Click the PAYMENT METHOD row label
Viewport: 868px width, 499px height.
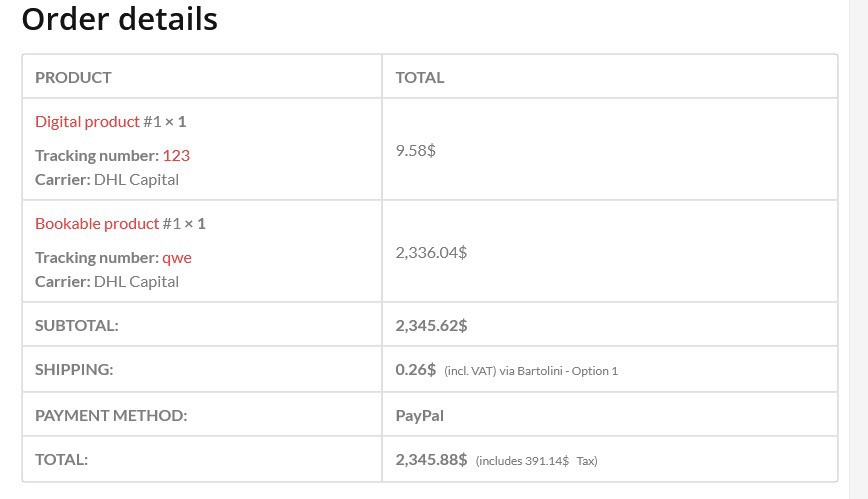[111, 415]
